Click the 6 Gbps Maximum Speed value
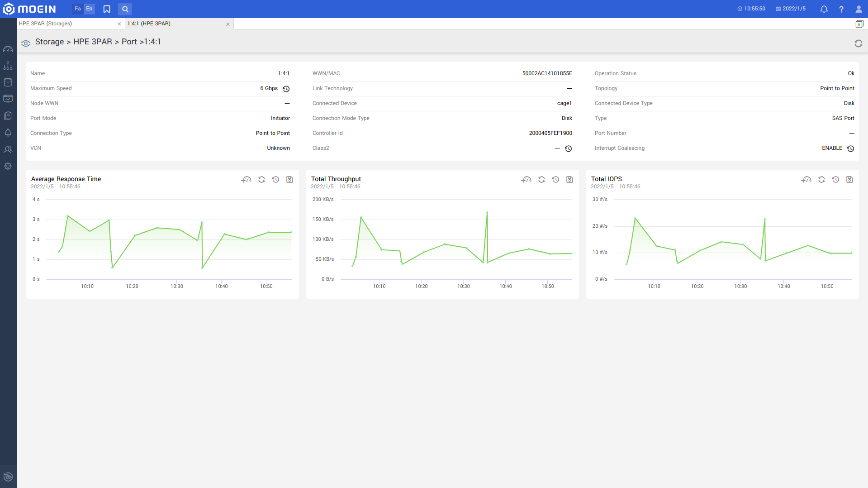The width and height of the screenshot is (868, 488). pos(269,88)
